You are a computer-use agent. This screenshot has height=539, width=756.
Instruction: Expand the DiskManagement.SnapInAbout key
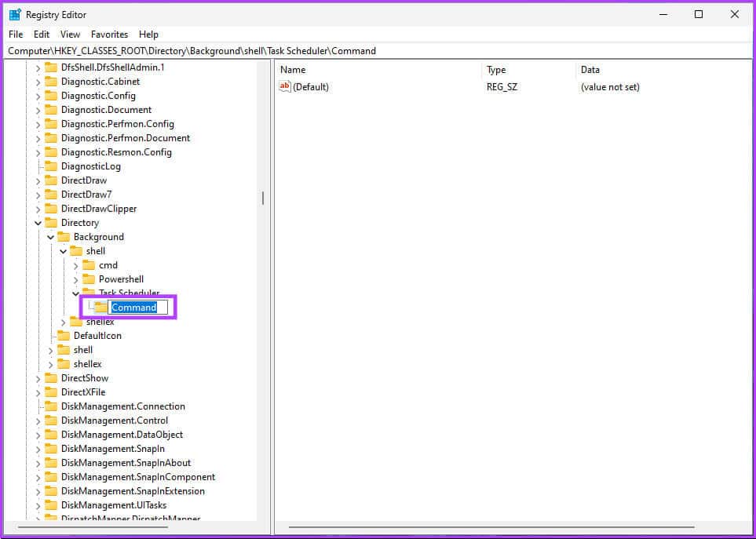tap(38, 463)
